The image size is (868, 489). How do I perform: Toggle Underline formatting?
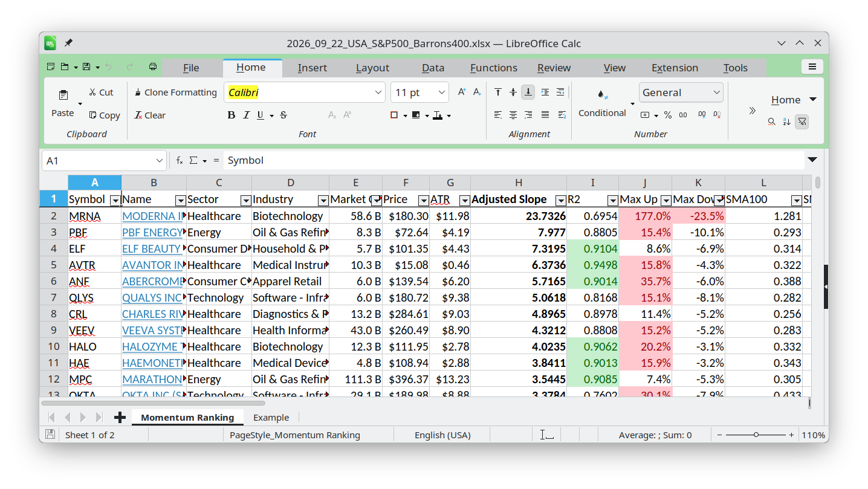point(261,115)
